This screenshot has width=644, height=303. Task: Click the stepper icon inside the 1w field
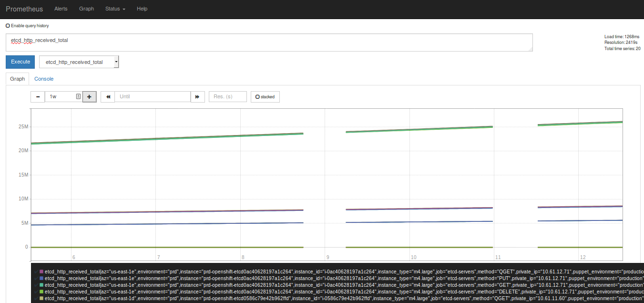(x=79, y=96)
